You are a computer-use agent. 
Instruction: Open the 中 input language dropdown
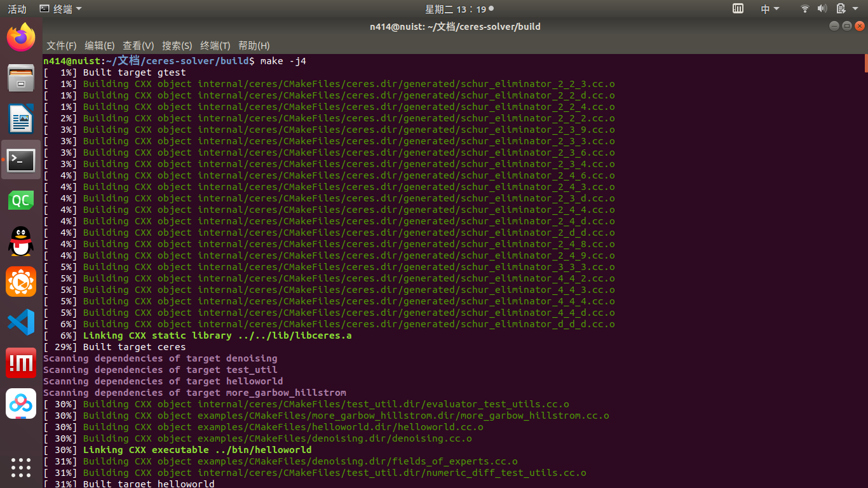click(x=770, y=9)
